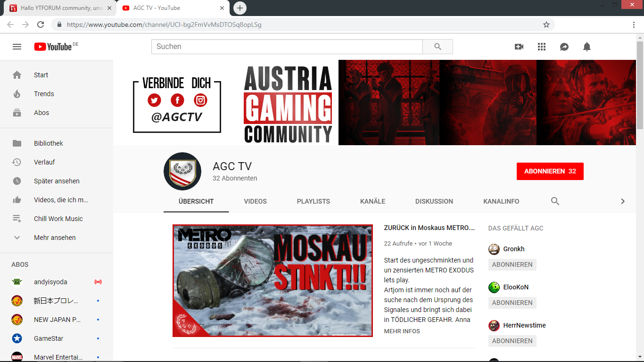Open the YouTube hamburger guide menu
The image size is (644, 362).
pos(17,47)
